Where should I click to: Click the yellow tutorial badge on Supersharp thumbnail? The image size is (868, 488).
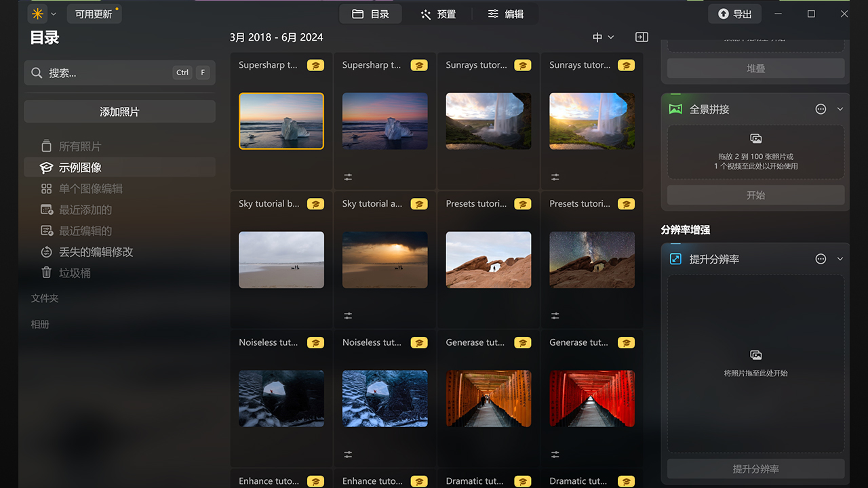click(315, 65)
